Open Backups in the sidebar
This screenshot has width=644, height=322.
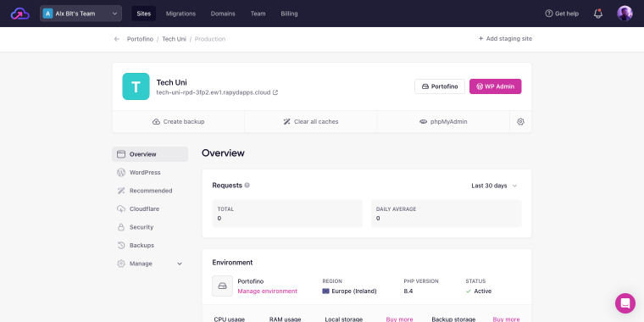pyautogui.click(x=150, y=245)
